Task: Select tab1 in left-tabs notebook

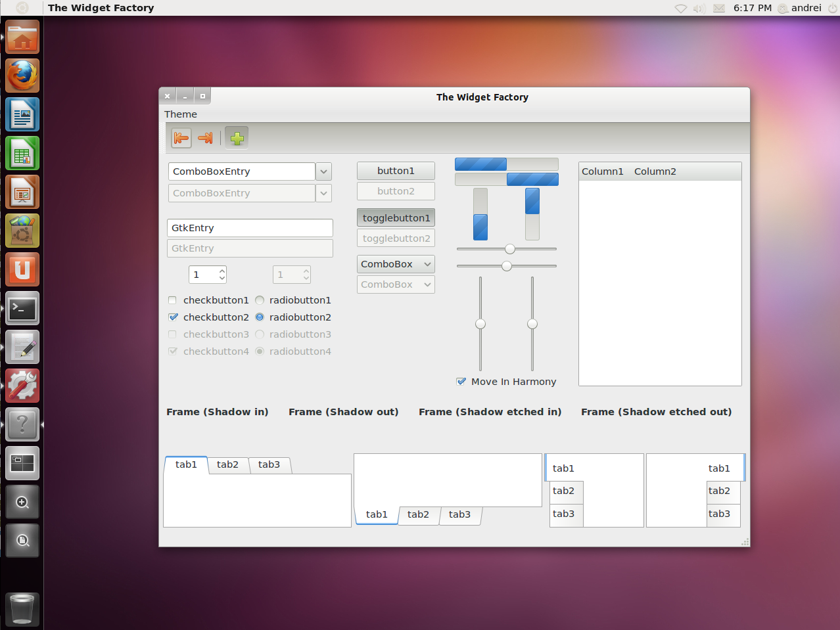Action: [x=564, y=468]
